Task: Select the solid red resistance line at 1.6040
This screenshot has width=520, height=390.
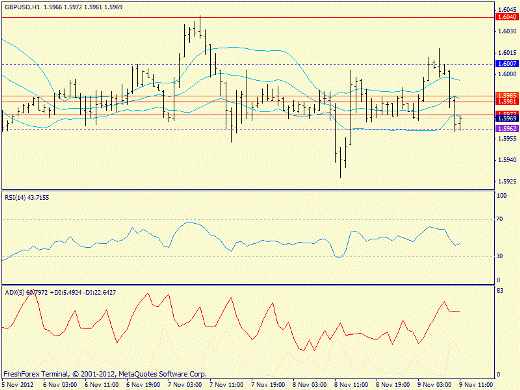Action: [x=248, y=17]
